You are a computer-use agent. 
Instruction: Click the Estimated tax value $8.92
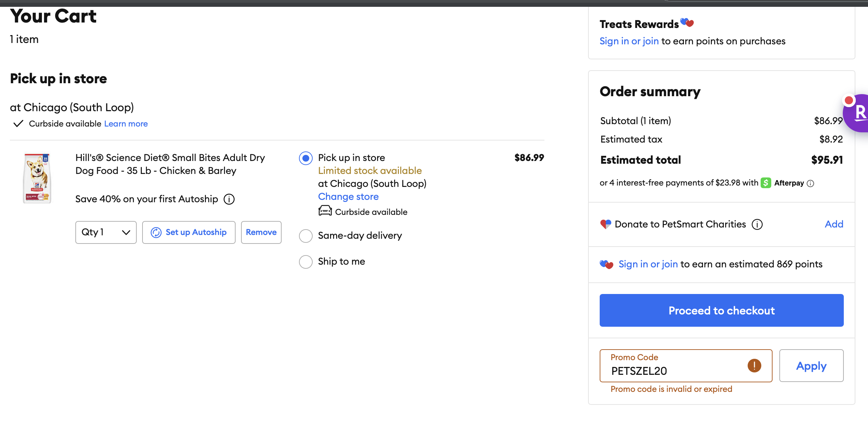[x=831, y=139]
